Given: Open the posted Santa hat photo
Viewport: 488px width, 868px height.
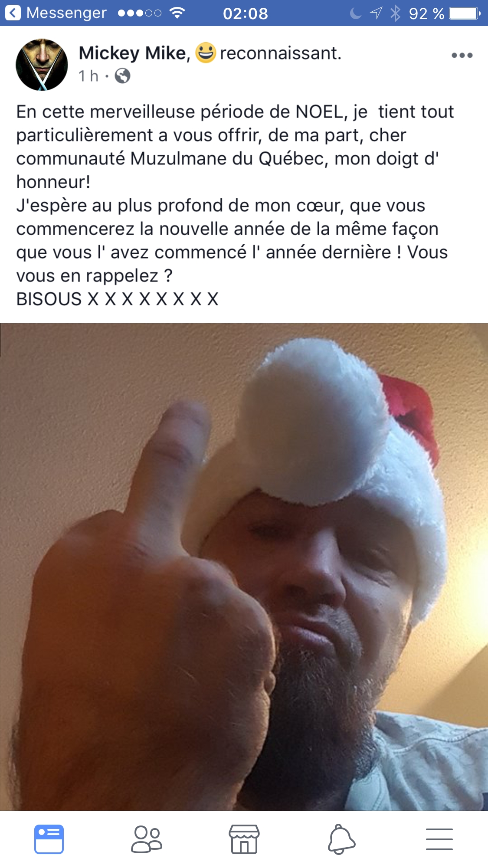Looking at the screenshot, I should (x=244, y=567).
